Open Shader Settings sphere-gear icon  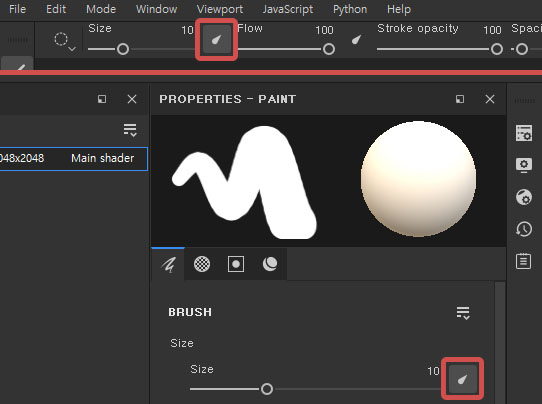524,197
